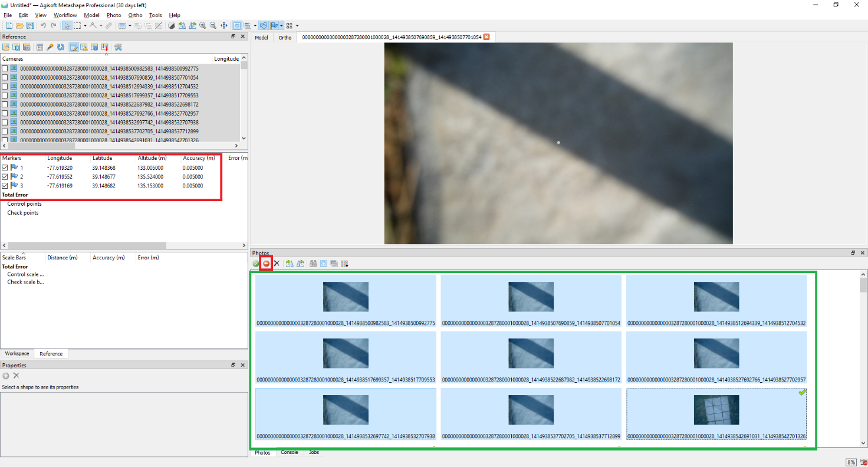Uncheck the first camera in the Cameras list
Screen dimensions: 868x467
5,68
